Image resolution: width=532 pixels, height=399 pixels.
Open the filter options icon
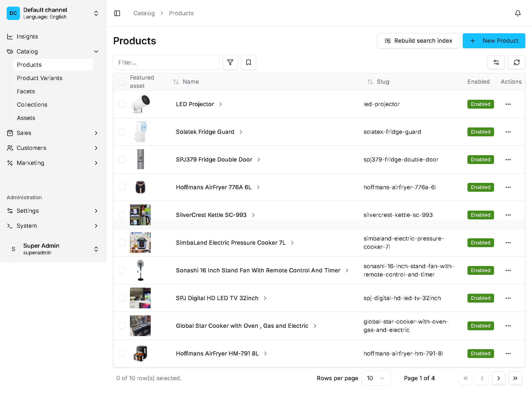click(x=230, y=62)
